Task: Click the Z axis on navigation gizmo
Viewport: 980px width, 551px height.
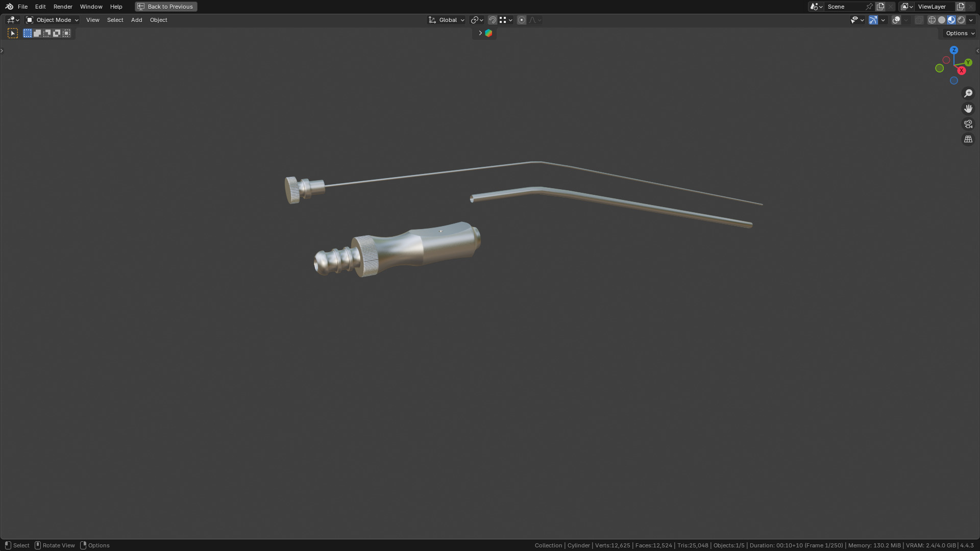Action: click(x=954, y=50)
